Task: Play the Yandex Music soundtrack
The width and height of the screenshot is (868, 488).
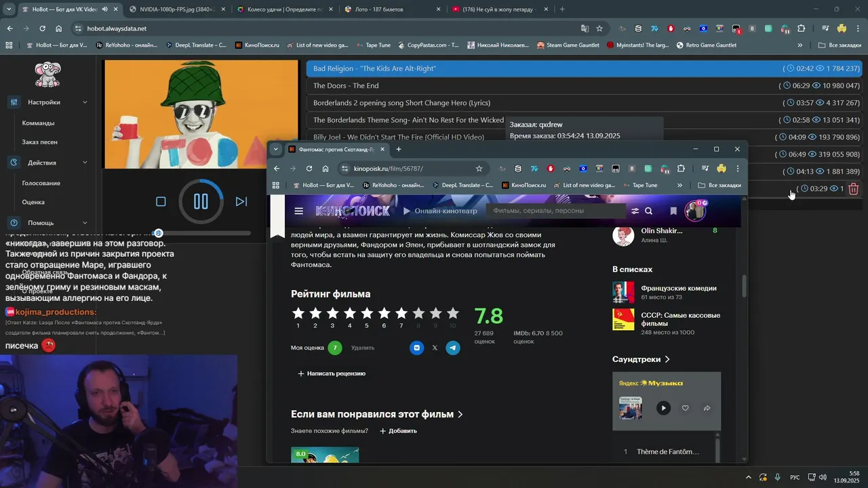Action: pyautogui.click(x=663, y=408)
